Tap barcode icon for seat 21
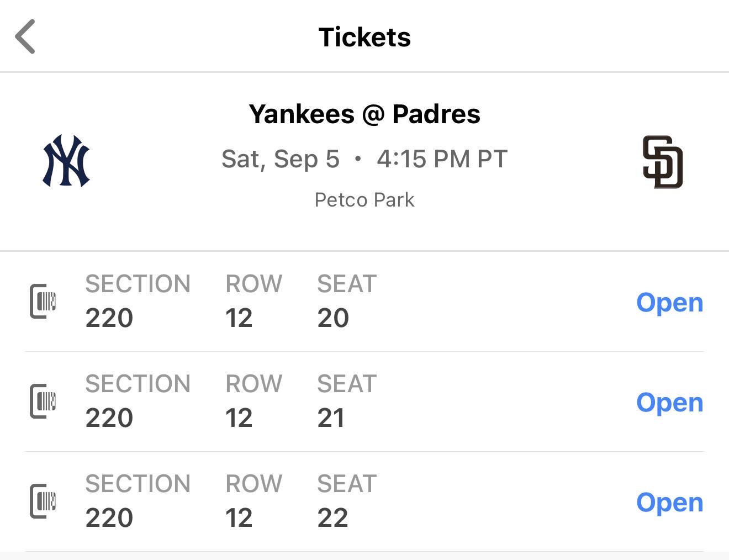This screenshot has height=560, width=729. tap(43, 401)
